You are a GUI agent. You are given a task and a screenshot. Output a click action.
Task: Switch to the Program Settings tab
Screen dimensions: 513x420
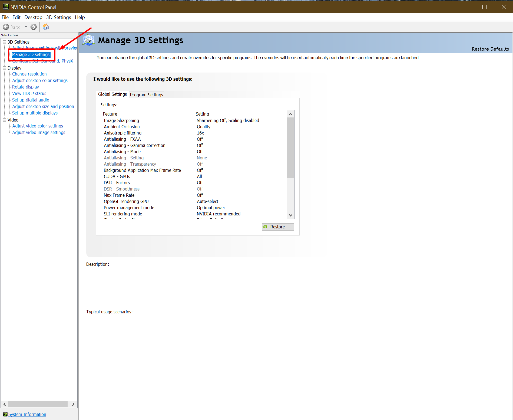(x=146, y=94)
